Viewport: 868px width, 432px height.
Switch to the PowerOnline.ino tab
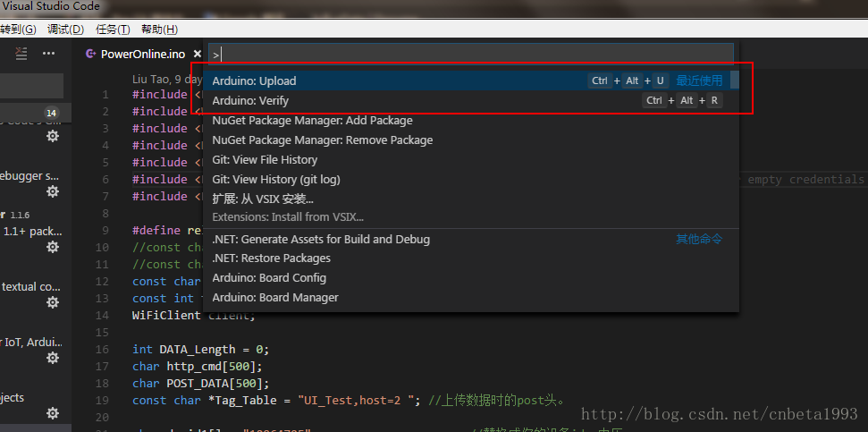click(x=143, y=54)
